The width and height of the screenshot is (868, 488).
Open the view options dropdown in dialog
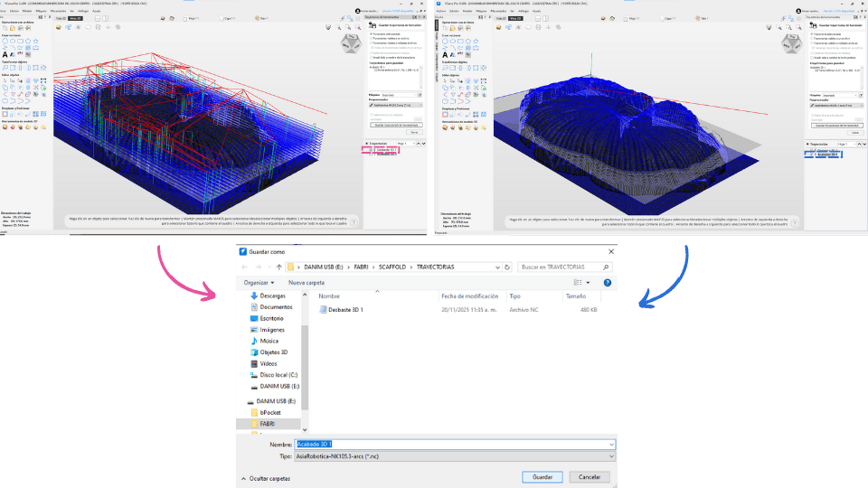point(589,283)
